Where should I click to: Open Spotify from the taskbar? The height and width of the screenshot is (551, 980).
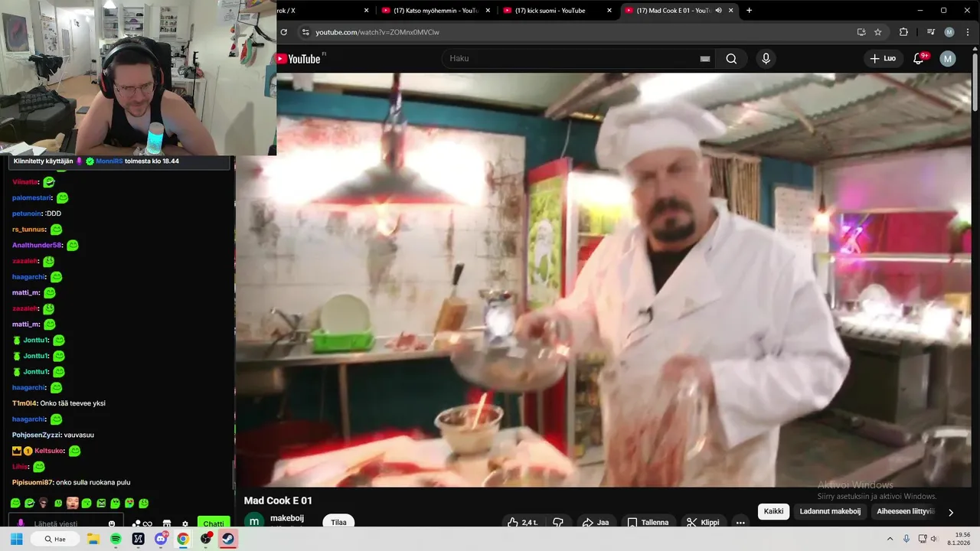[116, 539]
